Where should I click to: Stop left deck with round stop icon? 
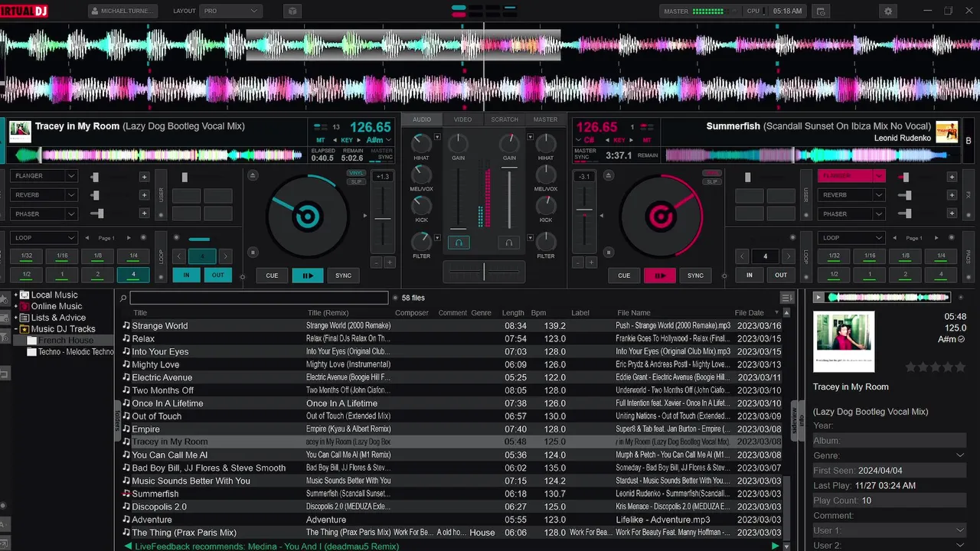253,252
